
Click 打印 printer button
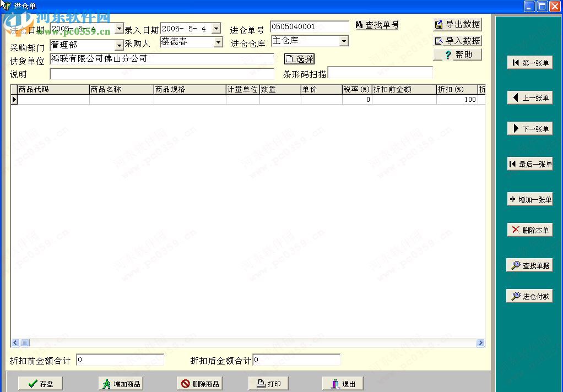(268, 384)
